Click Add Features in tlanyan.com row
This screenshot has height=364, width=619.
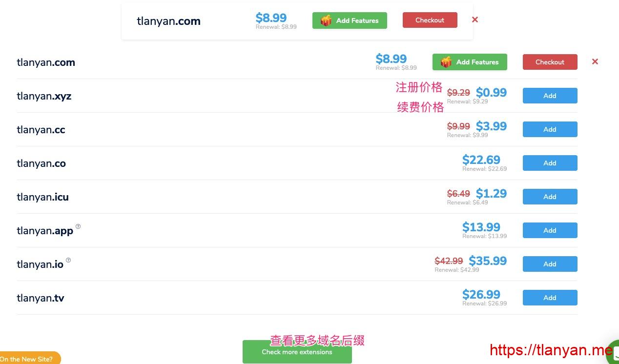[470, 62]
